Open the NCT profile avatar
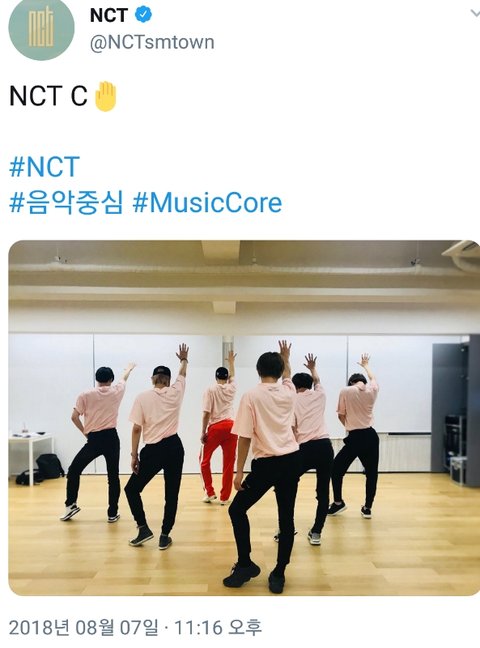Image resolution: width=480 pixels, height=648 pixels. (41, 27)
